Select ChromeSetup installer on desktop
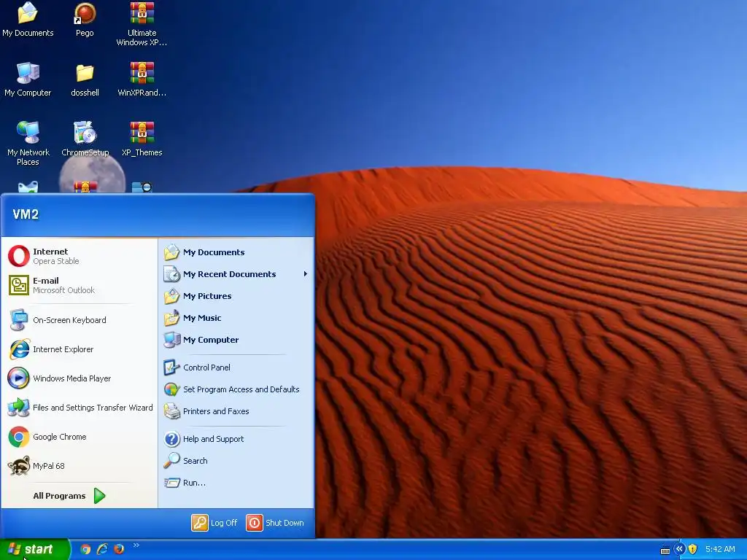 pos(85,139)
